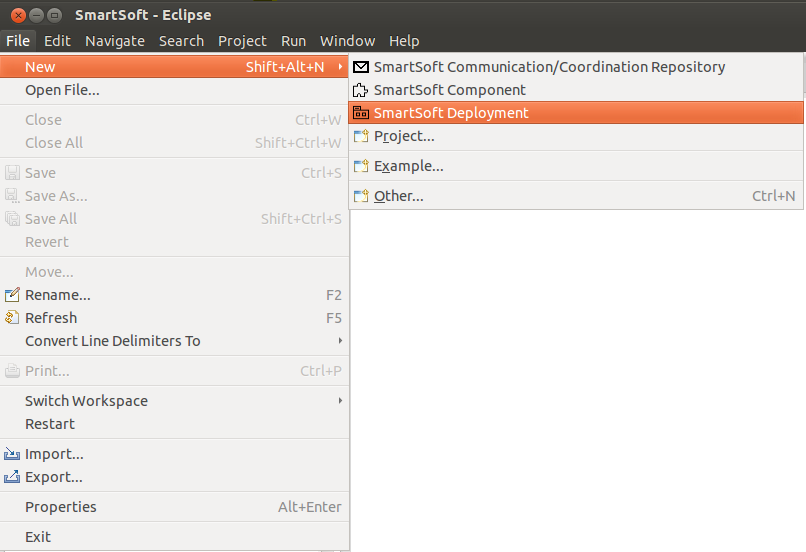806x552 pixels.
Task: Expand the Switch Workspace submenu arrow
Action: point(340,400)
